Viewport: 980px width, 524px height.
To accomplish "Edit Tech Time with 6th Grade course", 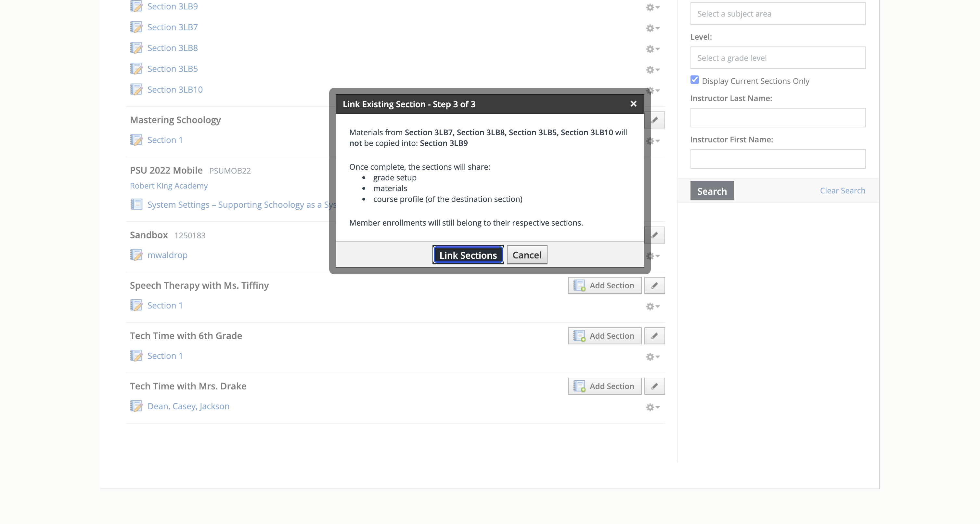I will [654, 336].
